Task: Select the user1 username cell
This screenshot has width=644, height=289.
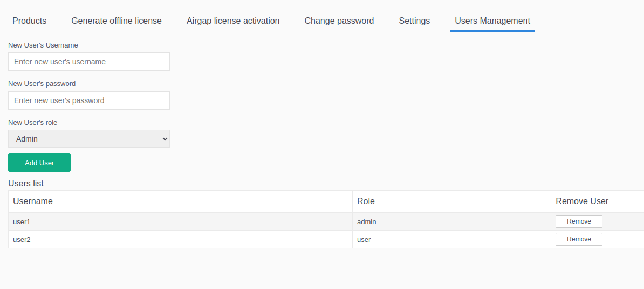Action: 22,222
